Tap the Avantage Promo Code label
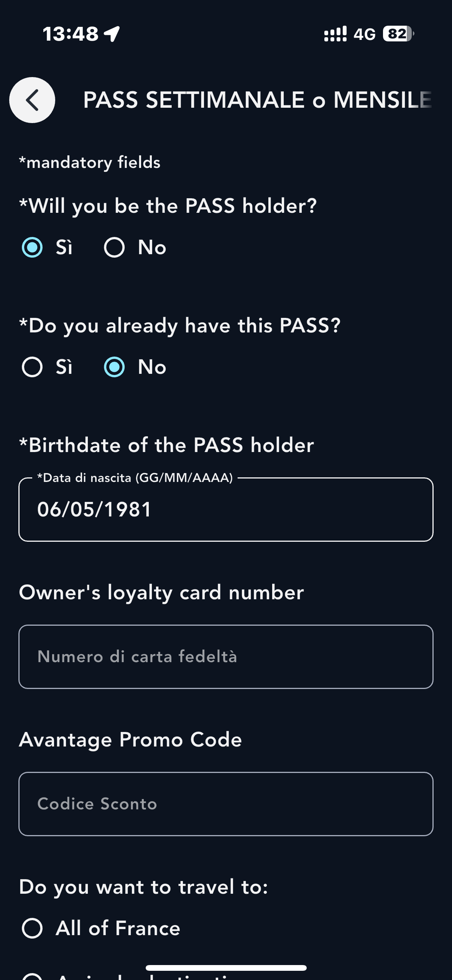This screenshot has width=452, height=980. click(x=130, y=740)
